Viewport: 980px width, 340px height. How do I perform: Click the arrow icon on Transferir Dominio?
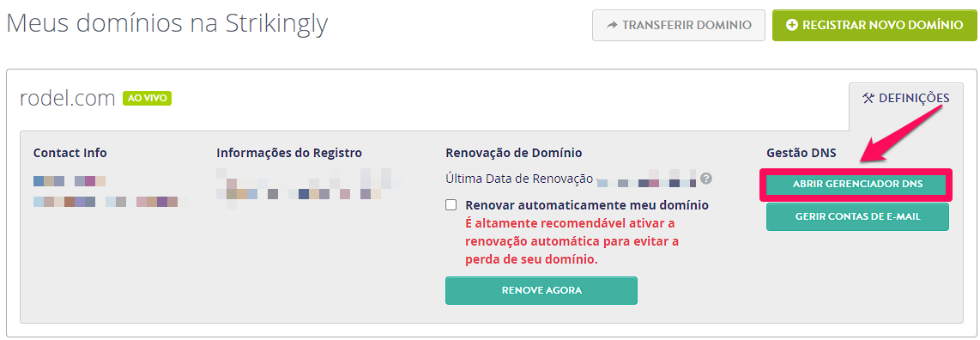[x=612, y=25]
